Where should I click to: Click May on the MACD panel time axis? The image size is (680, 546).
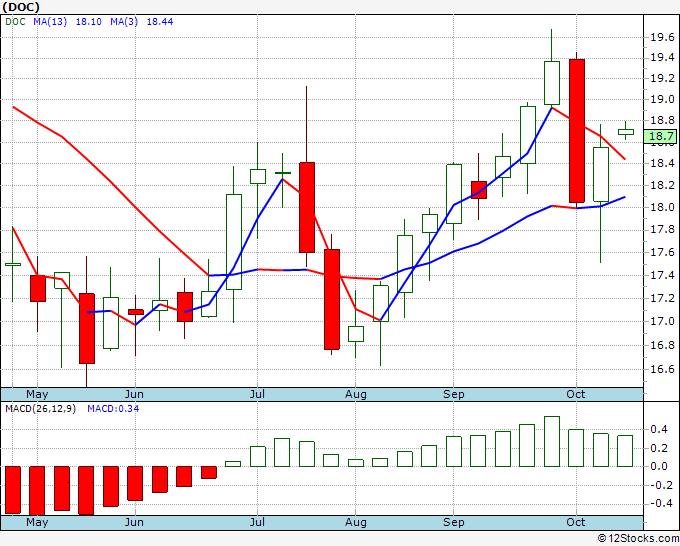tap(37, 523)
